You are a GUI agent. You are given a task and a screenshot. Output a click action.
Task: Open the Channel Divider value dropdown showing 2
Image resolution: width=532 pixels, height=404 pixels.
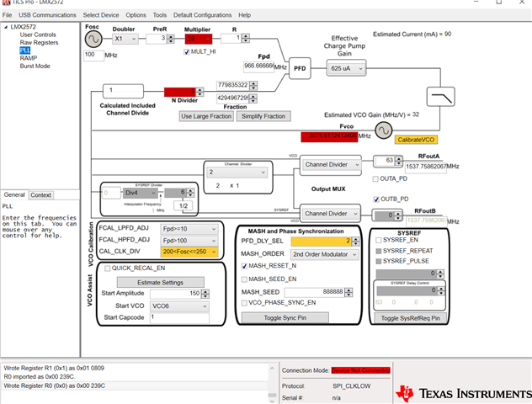coord(237,173)
